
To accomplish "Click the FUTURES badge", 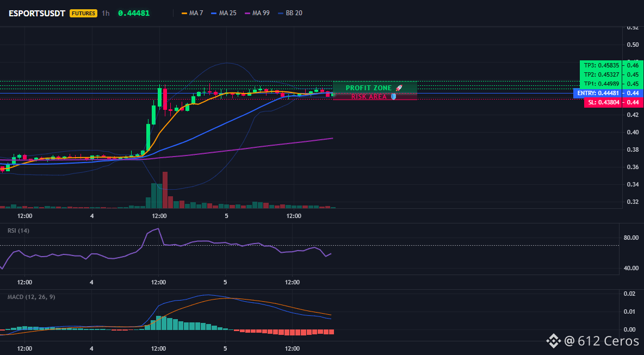I will 83,13.
